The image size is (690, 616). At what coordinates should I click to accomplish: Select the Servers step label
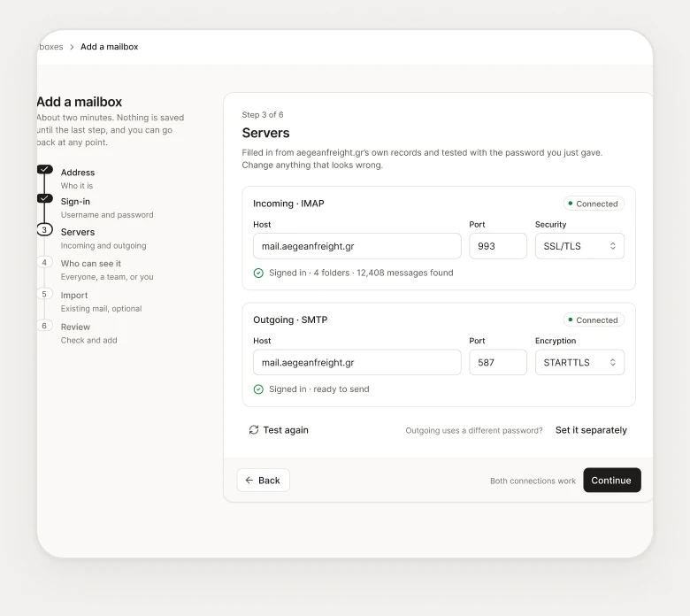tap(78, 232)
